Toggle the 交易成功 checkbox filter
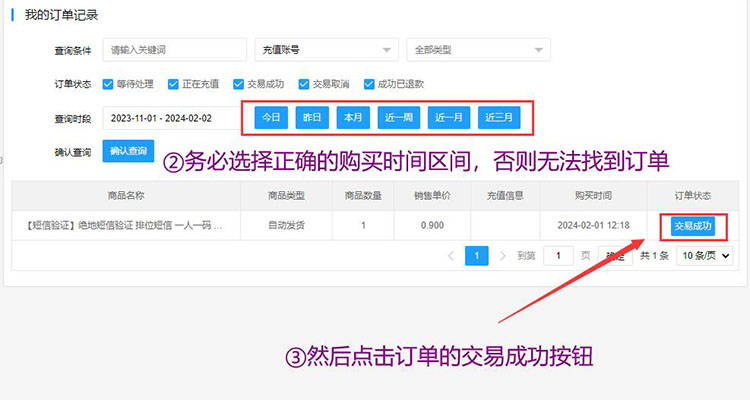 tap(239, 84)
